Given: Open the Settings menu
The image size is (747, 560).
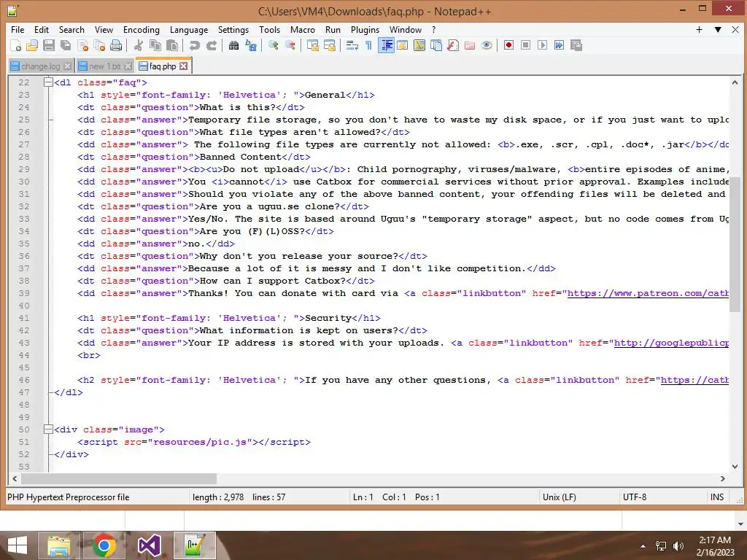Looking at the screenshot, I should (x=233, y=29).
